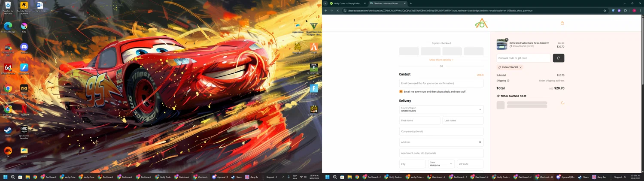The image size is (644, 181).
Task: Open EA SPORTS FC desktop shortcut
Action: pos(314,69)
